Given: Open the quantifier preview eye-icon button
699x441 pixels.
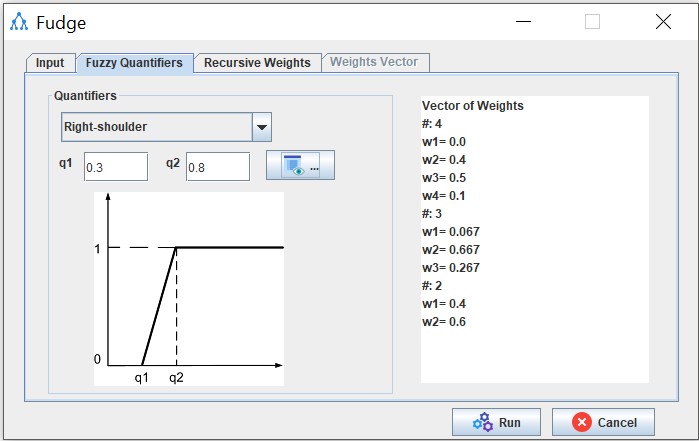Looking at the screenshot, I should point(300,166).
